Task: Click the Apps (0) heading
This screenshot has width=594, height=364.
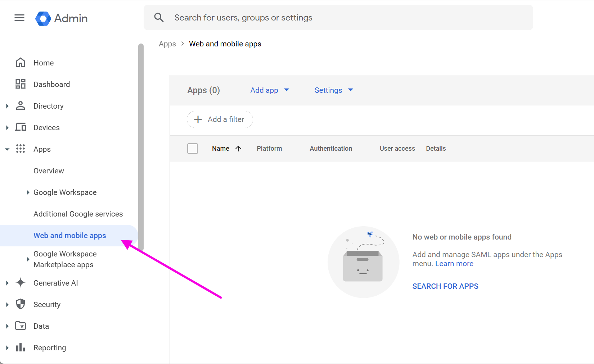Action: point(203,90)
